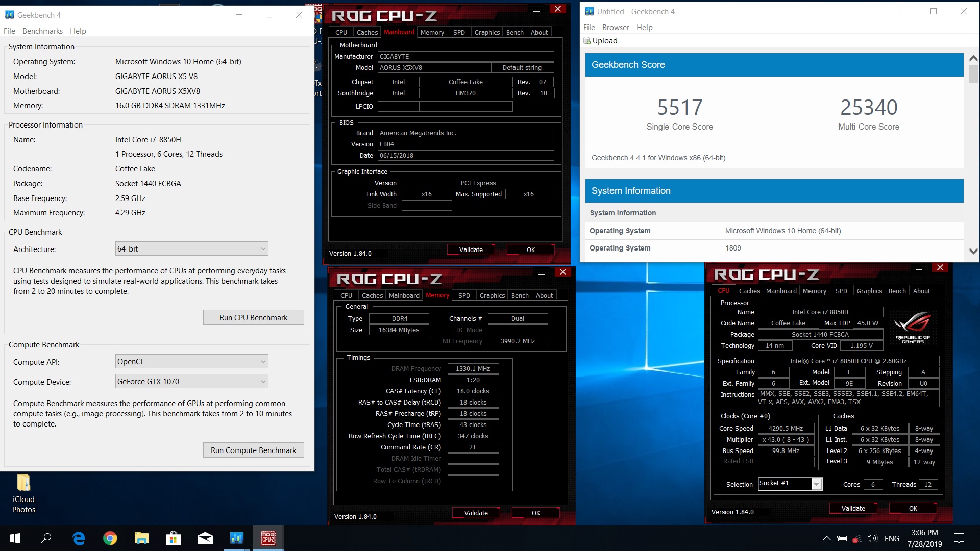980x551 pixels.
Task: Open the Windows Start menu
Action: point(15,538)
